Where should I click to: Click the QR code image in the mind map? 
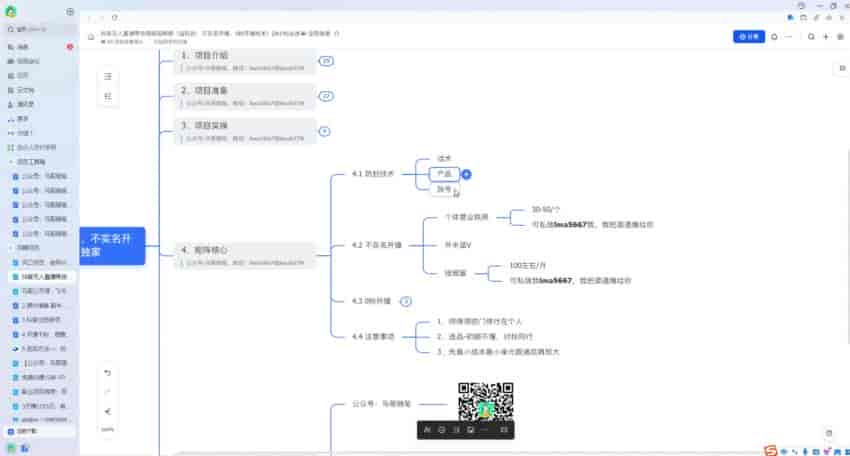[485, 402]
